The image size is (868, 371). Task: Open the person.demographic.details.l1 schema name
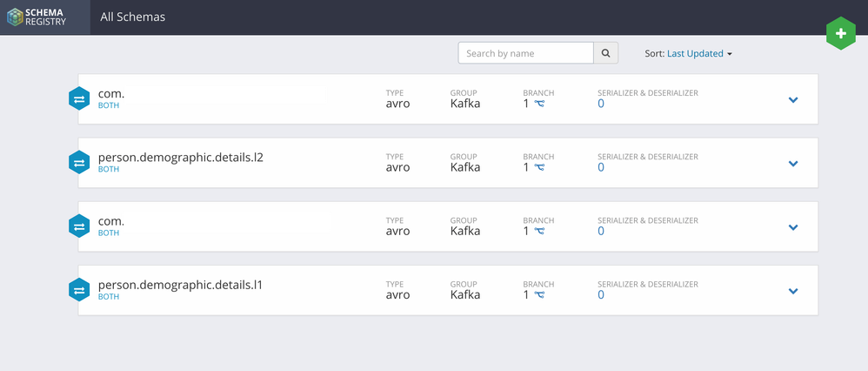pos(180,285)
